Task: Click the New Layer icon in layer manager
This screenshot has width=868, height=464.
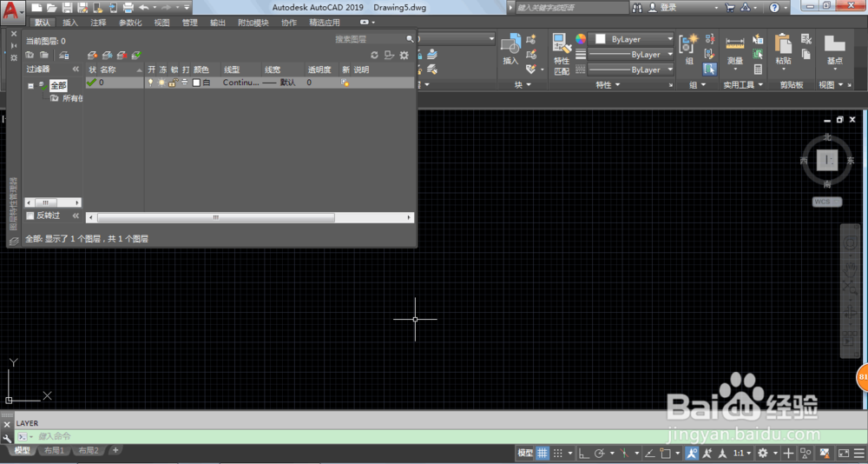Action: 93,55
